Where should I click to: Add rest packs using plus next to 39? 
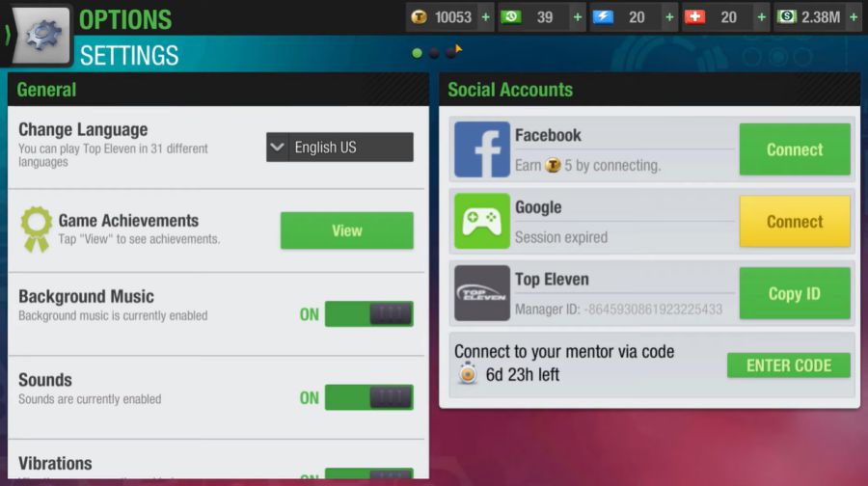pyautogui.click(x=578, y=17)
